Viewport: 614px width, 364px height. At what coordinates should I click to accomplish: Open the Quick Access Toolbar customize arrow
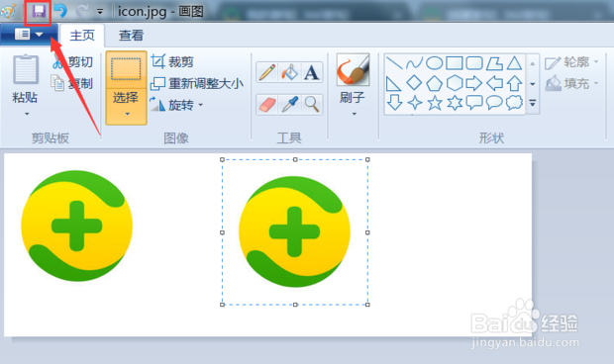coord(100,12)
